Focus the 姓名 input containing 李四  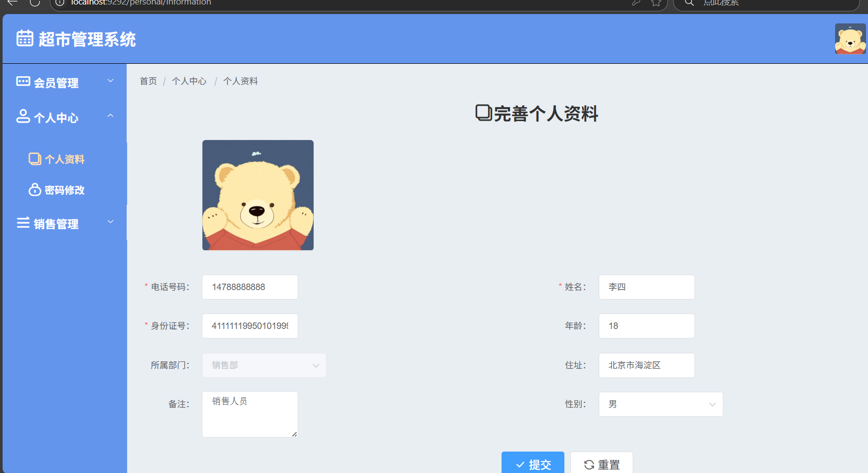[x=647, y=287]
